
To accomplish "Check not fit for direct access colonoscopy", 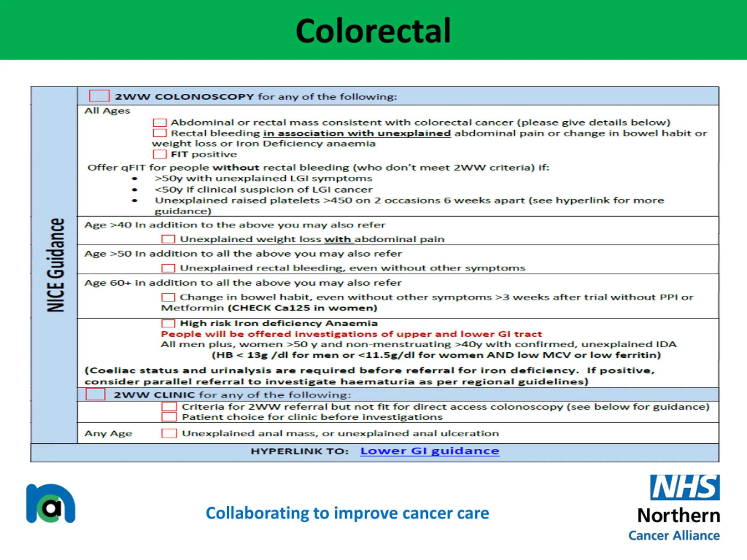I will tap(169, 406).
